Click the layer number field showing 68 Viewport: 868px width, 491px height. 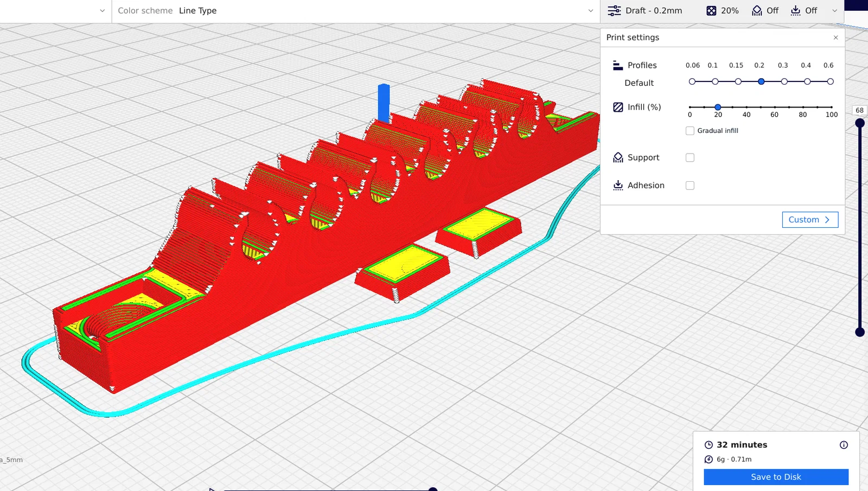point(860,110)
